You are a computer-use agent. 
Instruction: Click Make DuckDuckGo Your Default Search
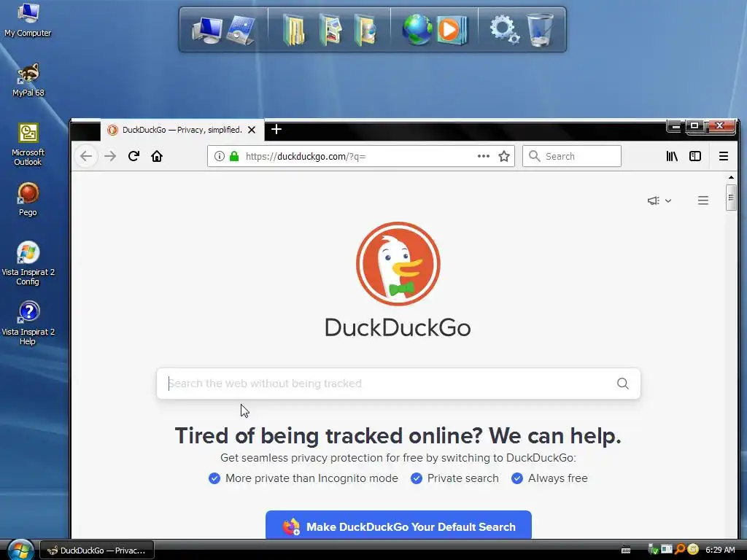click(398, 525)
